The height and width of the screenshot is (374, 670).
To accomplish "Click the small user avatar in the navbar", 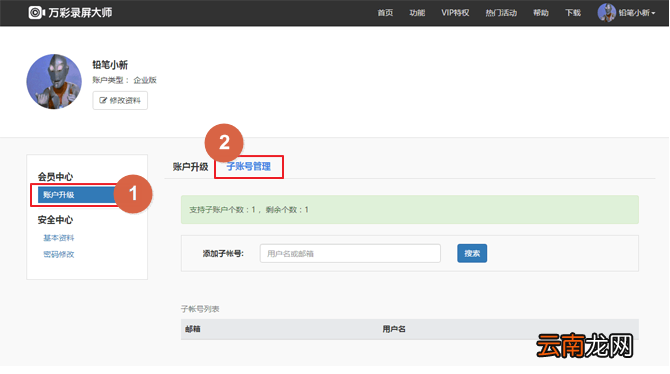I will [606, 13].
